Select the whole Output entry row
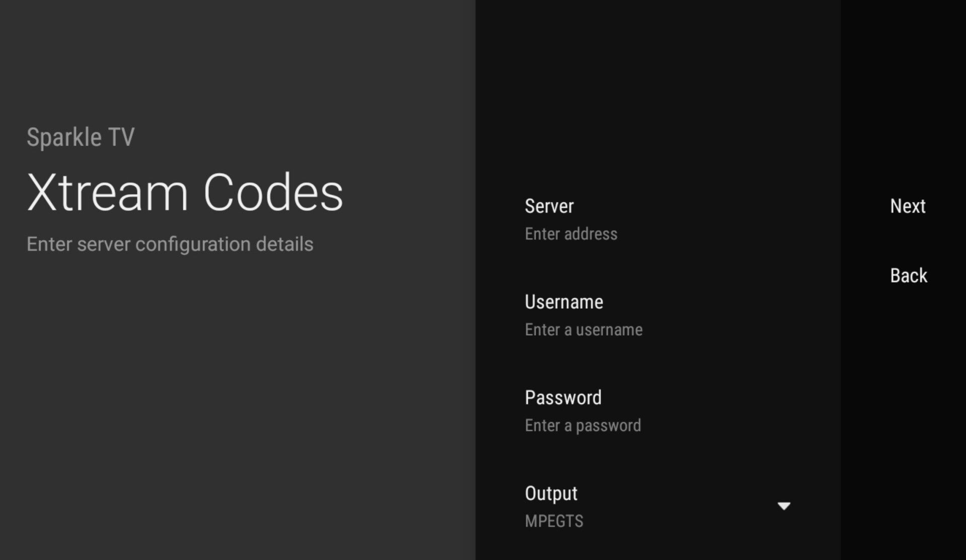The width and height of the screenshot is (966, 560). [654, 507]
